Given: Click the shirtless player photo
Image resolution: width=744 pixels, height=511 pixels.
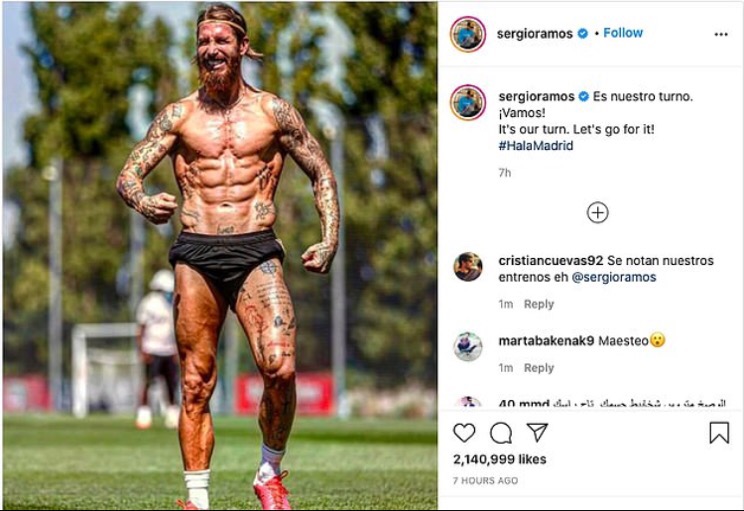Looking at the screenshot, I should (220, 255).
